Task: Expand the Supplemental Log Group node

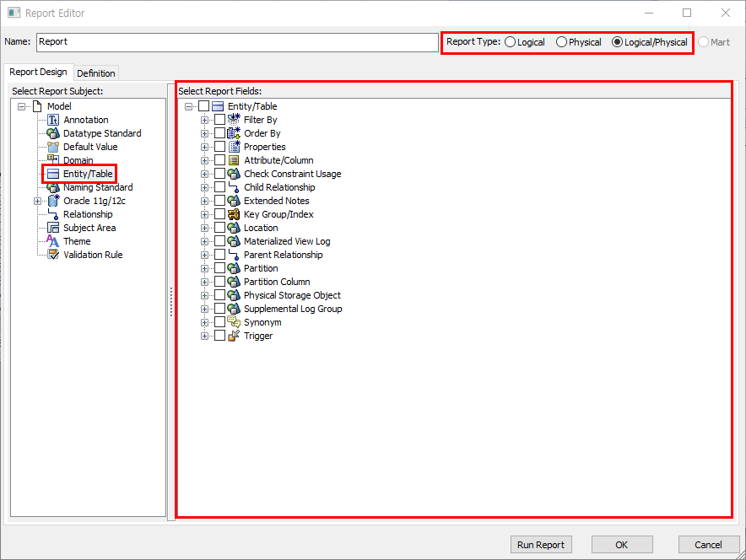Action: 204,309
